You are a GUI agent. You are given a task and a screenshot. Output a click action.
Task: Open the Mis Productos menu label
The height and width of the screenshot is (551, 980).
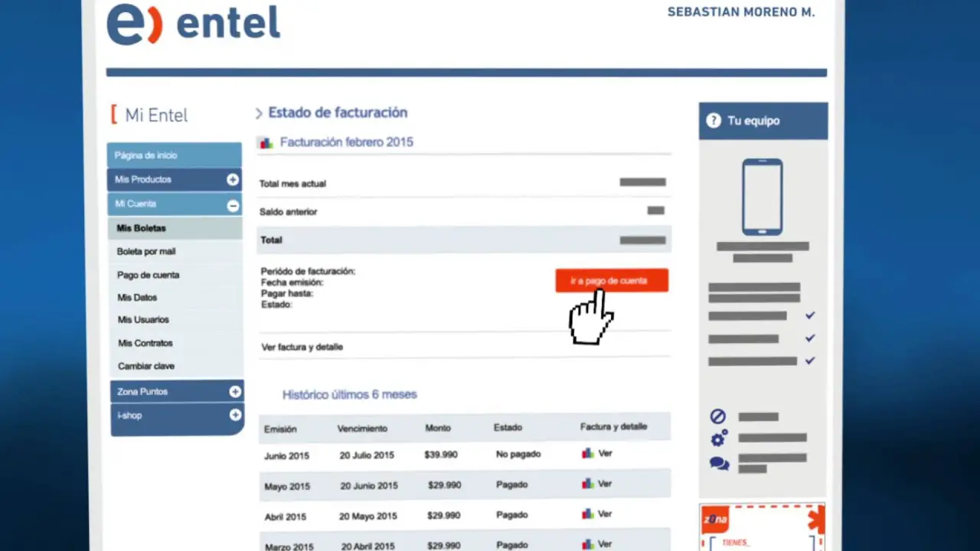coord(143,180)
